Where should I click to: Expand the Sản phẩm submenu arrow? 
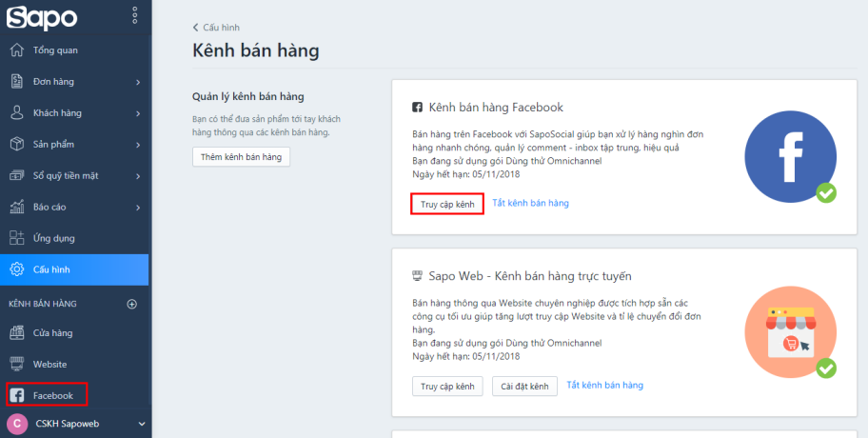(x=138, y=145)
